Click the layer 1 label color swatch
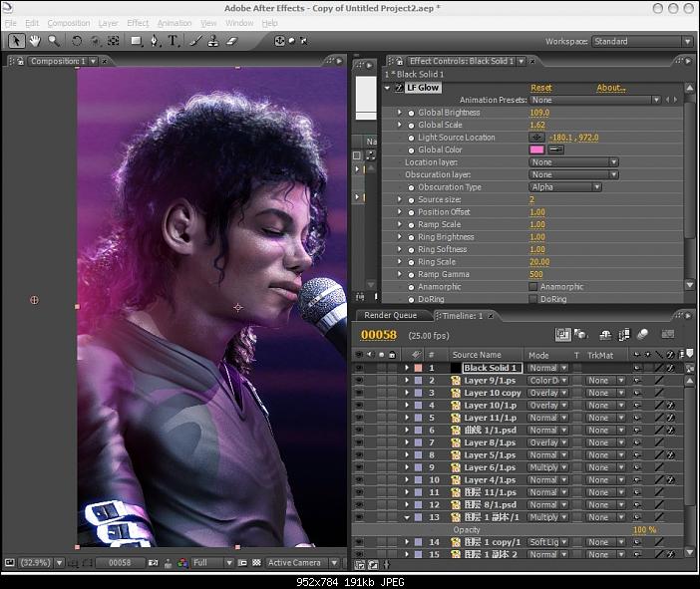The image size is (700, 589). [418, 368]
